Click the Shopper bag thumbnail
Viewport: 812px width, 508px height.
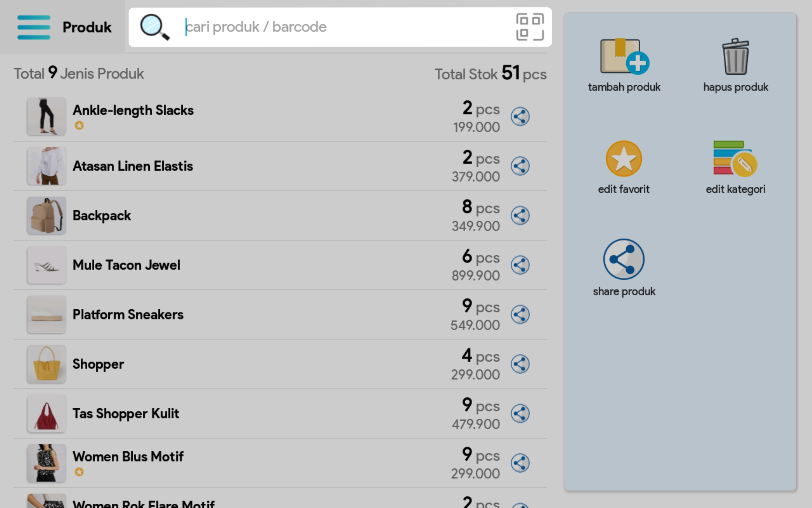(x=47, y=364)
